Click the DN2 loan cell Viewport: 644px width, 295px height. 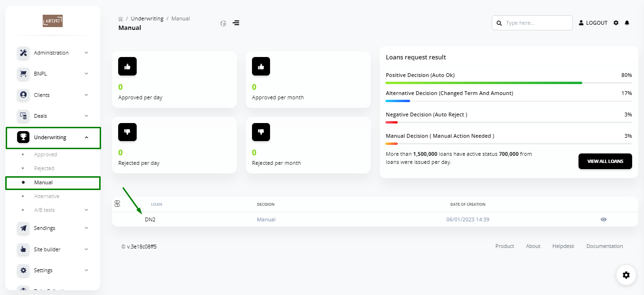[150, 219]
